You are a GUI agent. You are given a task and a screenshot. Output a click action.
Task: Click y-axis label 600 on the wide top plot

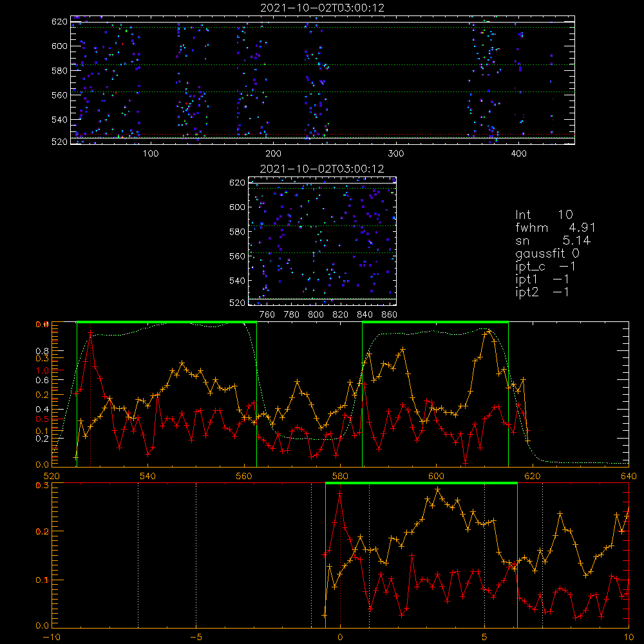pyautogui.click(x=59, y=46)
